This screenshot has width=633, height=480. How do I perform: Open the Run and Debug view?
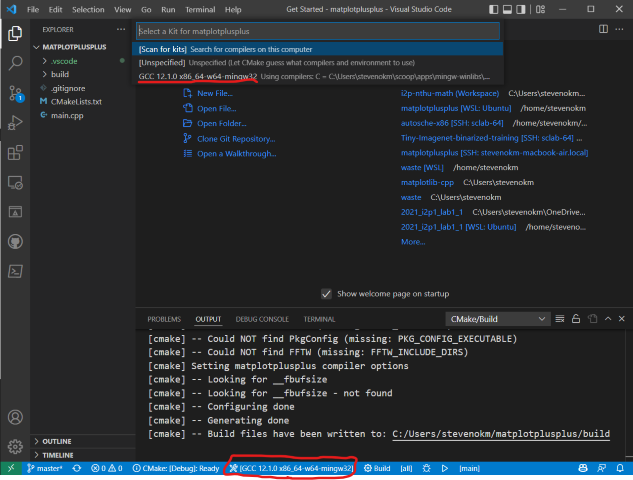pos(15,123)
